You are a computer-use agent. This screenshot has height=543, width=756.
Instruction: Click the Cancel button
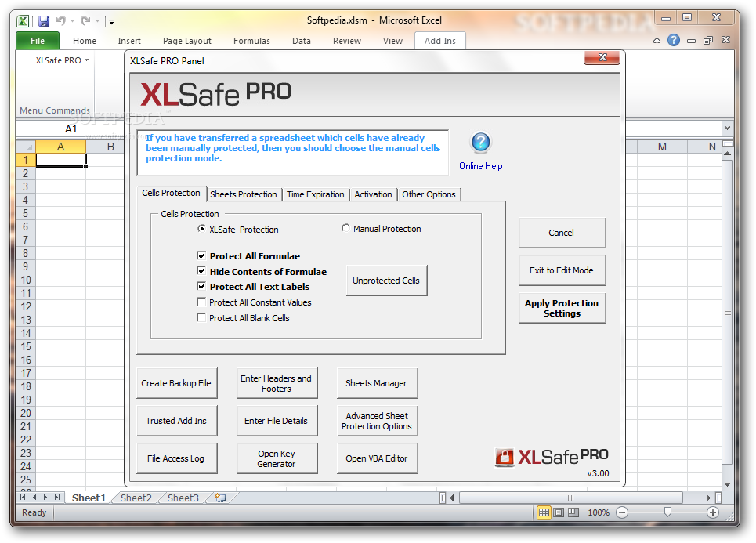tap(562, 233)
